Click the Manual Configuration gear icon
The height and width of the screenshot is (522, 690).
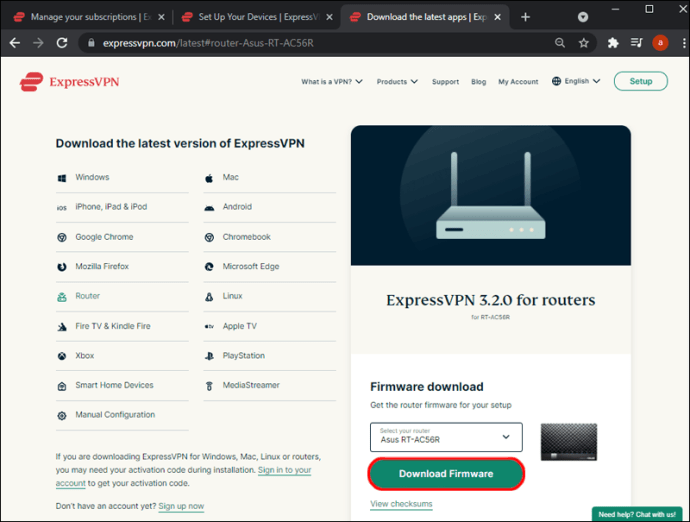[x=62, y=415]
